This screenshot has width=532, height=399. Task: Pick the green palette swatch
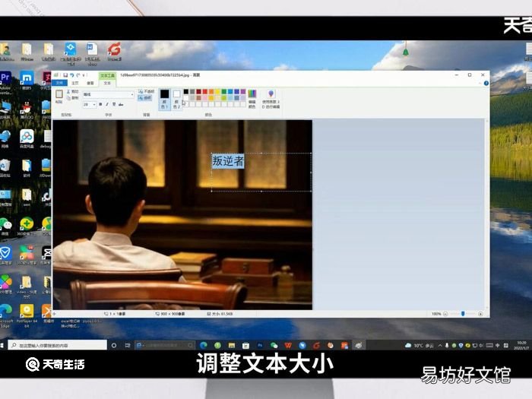click(224, 92)
